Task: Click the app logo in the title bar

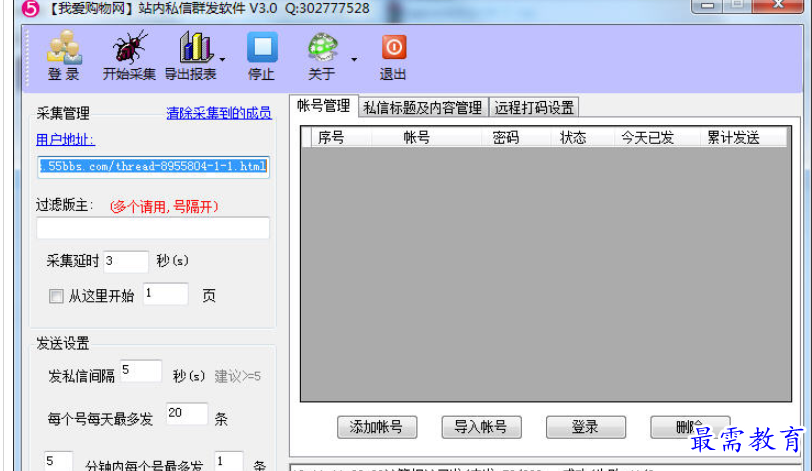Action: 31,8
